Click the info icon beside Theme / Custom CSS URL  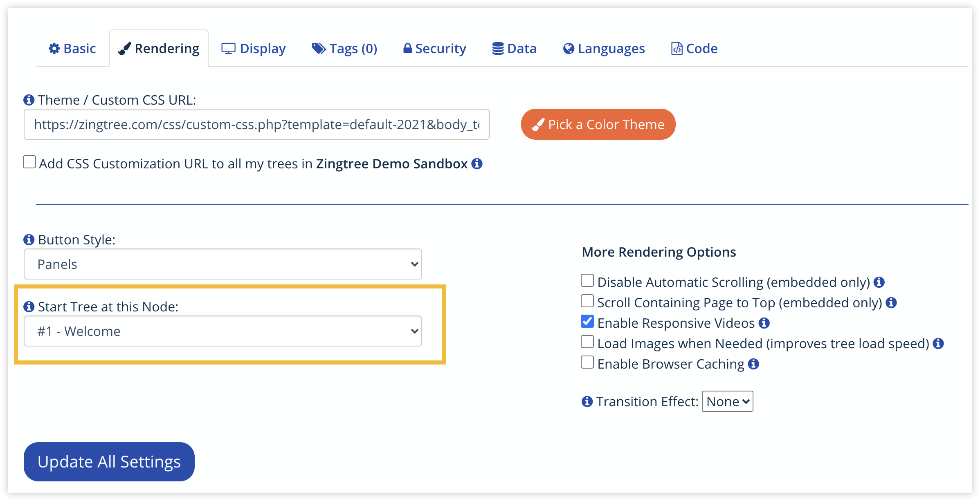(28, 99)
